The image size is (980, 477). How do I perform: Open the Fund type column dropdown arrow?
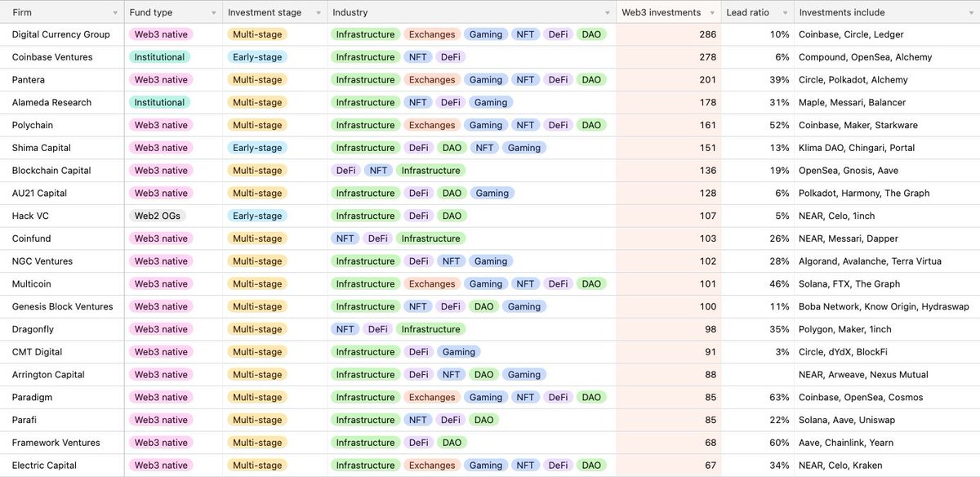click(x=214, y=13)
